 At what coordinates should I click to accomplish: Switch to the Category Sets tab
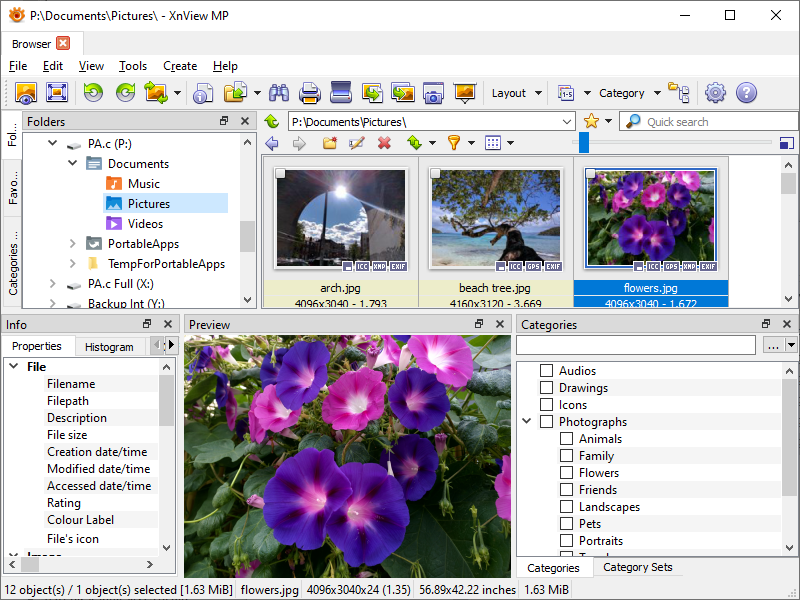tap(637, 568)
